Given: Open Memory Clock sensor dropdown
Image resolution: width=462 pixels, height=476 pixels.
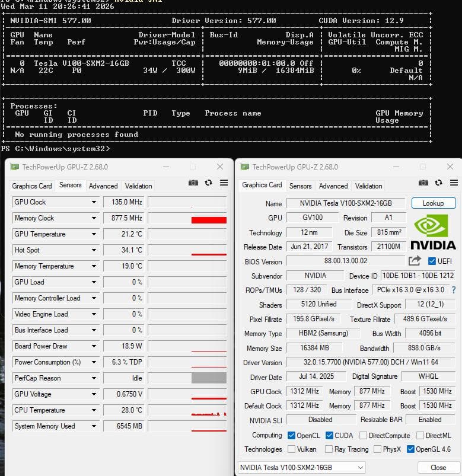Looking at the screenshot, I should (94, 218).
